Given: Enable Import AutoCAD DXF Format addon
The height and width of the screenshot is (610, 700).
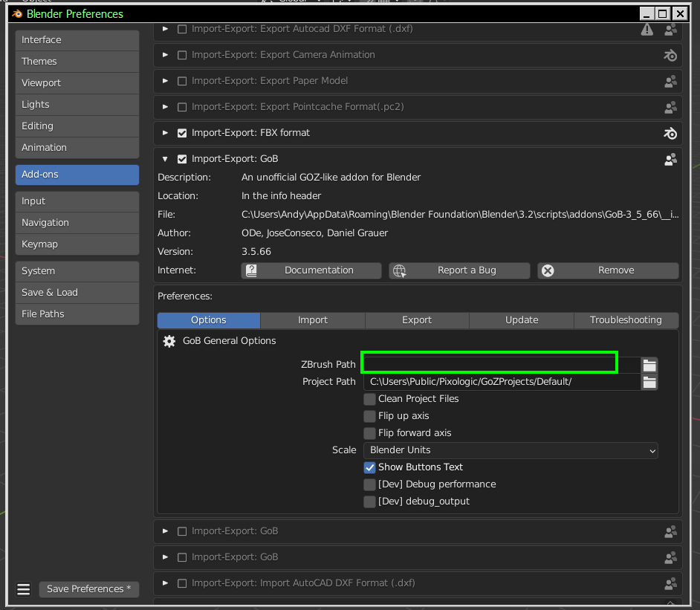Looking at the screenshot, I should point(182,583).
